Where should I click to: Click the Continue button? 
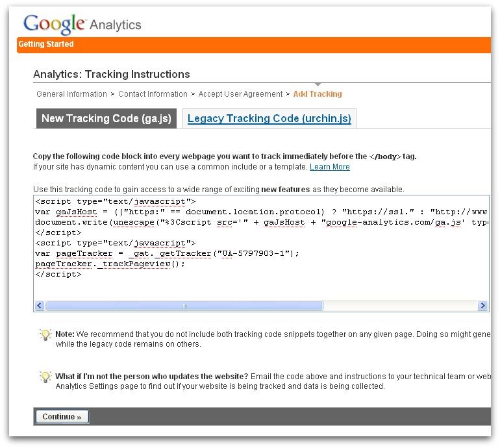coord(62,416)
